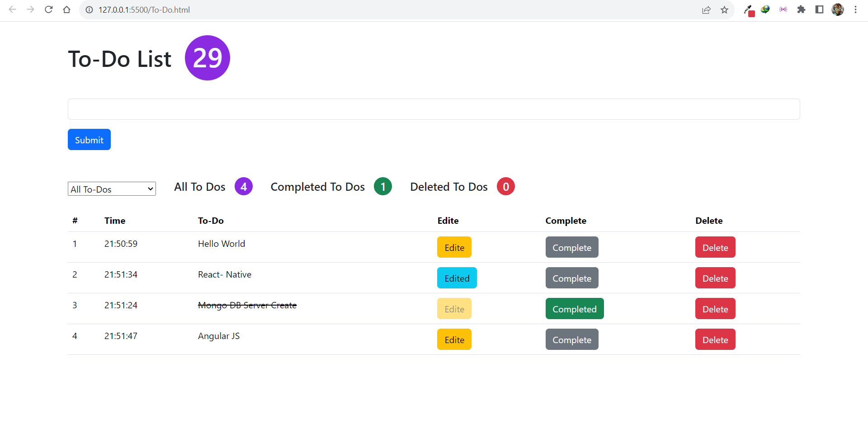The width and height of the screenshot is (868, 443).
Task: Open the All To-Dos filter dropdown
Action: (x=111, y=189)
